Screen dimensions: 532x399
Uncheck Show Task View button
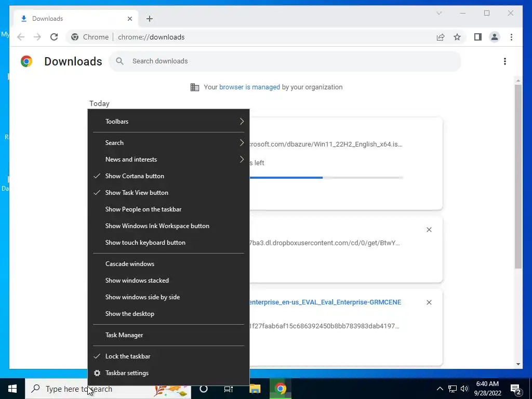tap(169, 193)
